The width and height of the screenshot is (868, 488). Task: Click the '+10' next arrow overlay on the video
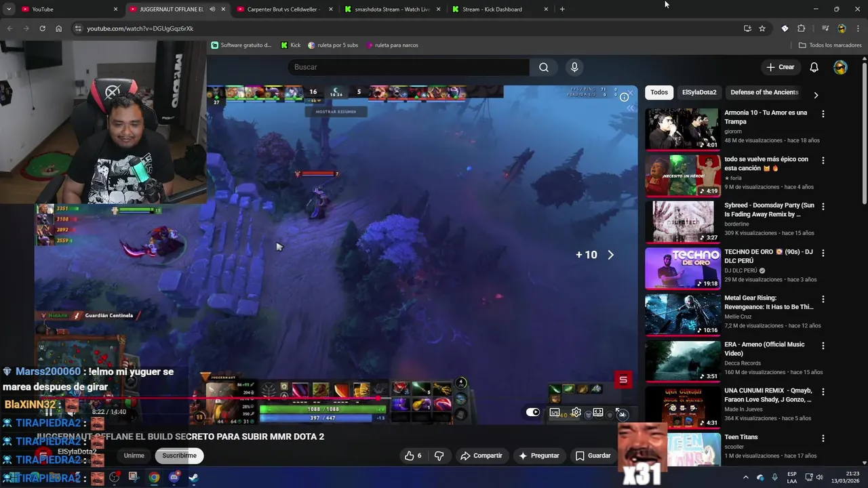click(595, 255)
